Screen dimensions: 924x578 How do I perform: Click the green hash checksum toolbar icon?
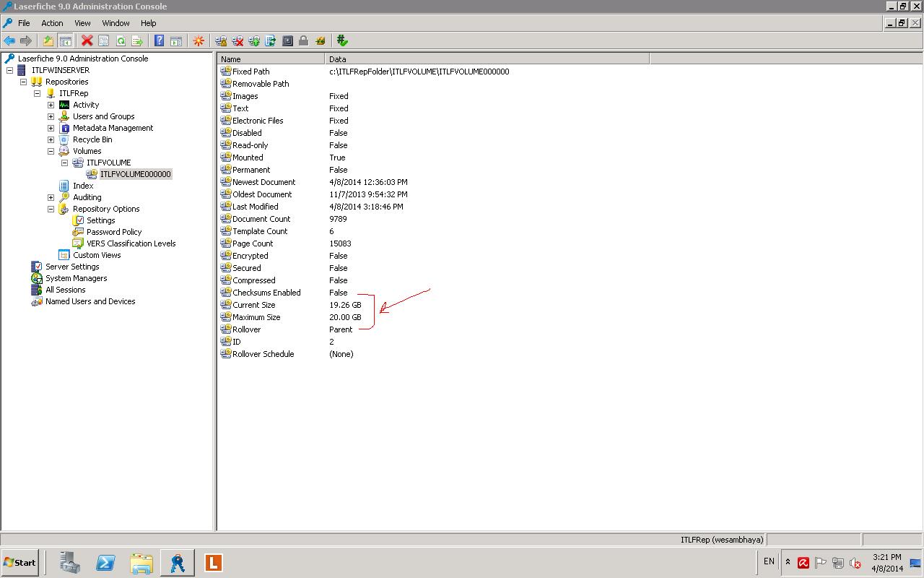point(343,41)
